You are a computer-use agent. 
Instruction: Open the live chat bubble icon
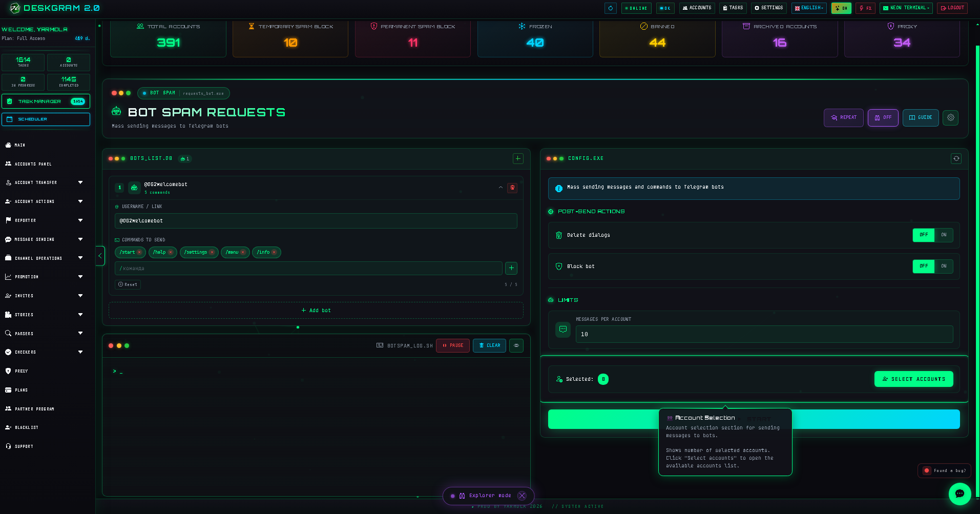click(x=960, y=494)
